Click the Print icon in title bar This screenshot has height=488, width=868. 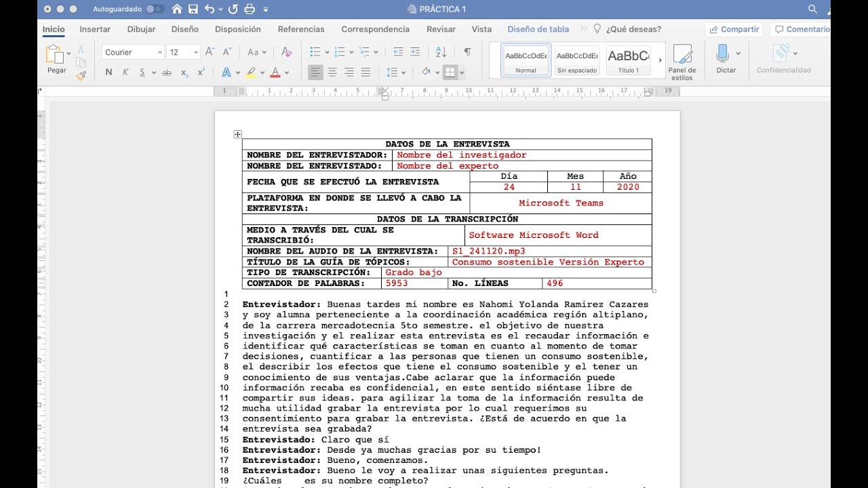(x=250, y=9)
